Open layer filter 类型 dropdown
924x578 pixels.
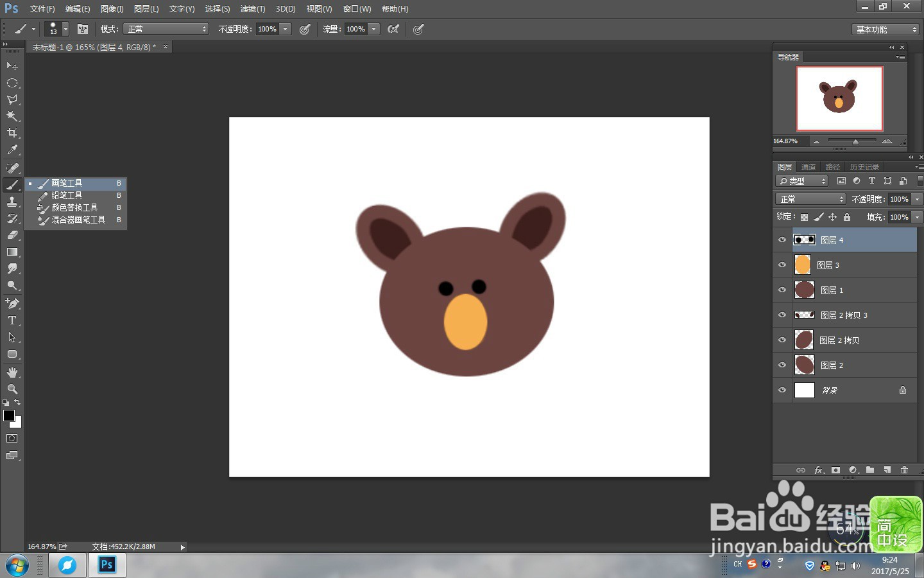pos(802,181)
